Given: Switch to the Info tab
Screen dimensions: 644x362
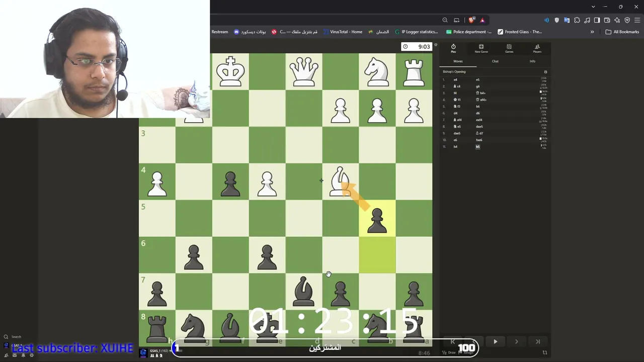Looking at the screenshot, I should pyautogui.click(x=532, y=61).
